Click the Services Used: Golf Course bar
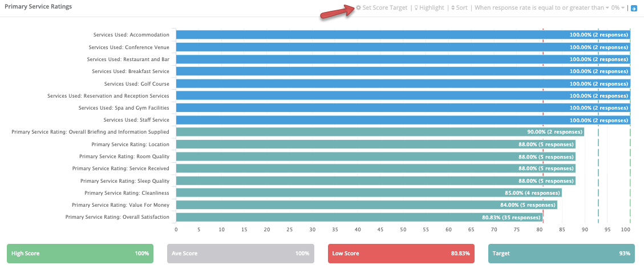The width and height of the screenshot is (644, 269). (403, 83)
